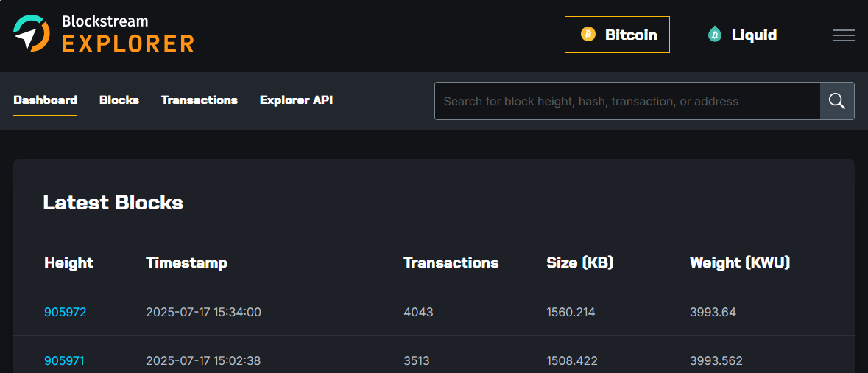Click transaction count 4043
Viewport: 868px width, 373px height.
[x=418, y=312]
